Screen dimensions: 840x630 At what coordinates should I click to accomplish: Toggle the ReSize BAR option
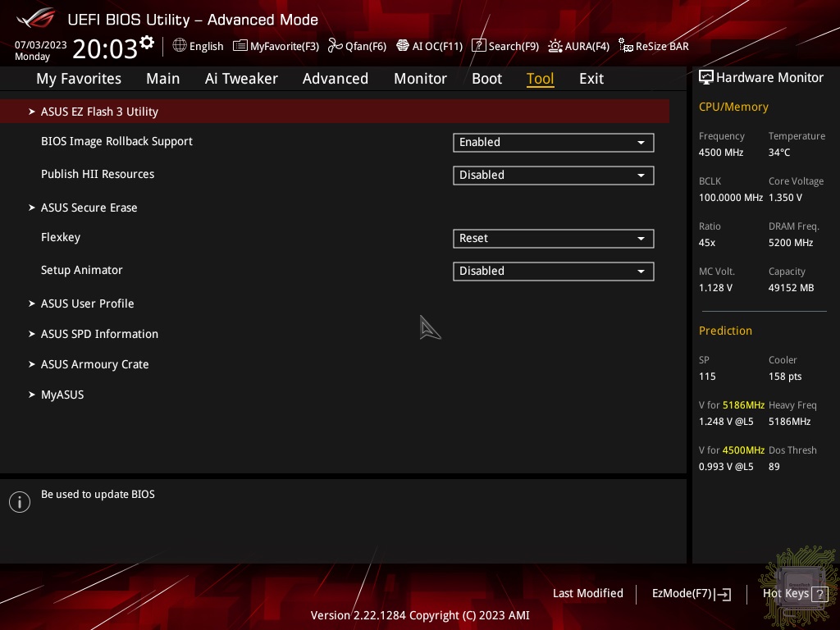654,46
